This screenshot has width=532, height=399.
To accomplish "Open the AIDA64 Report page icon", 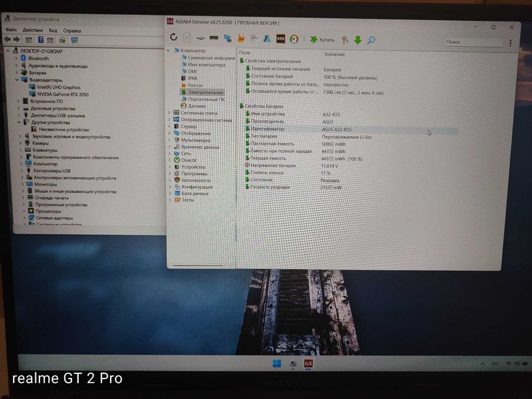I will click(187, 37).
